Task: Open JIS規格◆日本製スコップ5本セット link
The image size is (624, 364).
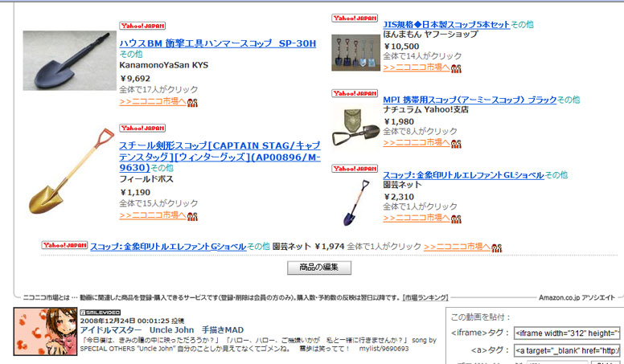Action: (446, 25)
